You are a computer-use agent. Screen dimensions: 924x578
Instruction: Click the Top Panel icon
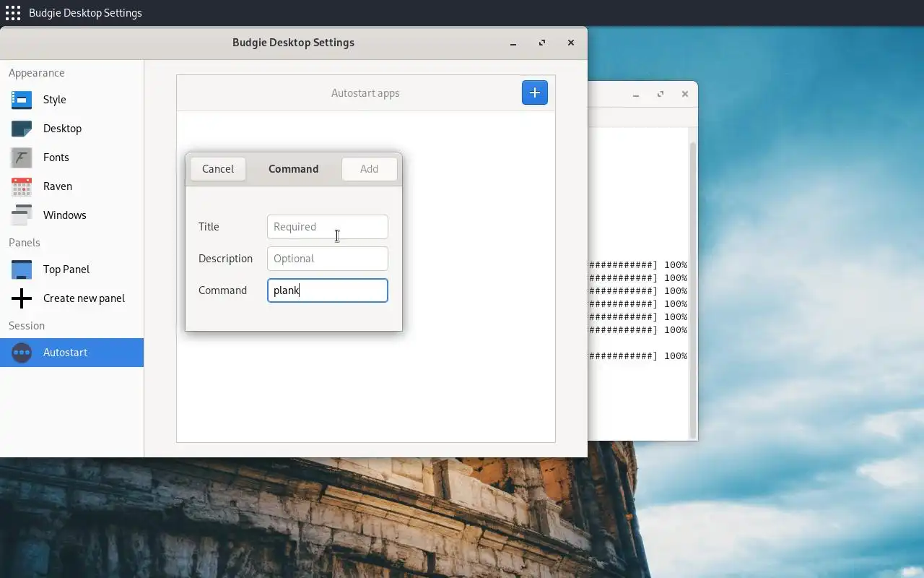pyautogui.click(x=22, y=269)
